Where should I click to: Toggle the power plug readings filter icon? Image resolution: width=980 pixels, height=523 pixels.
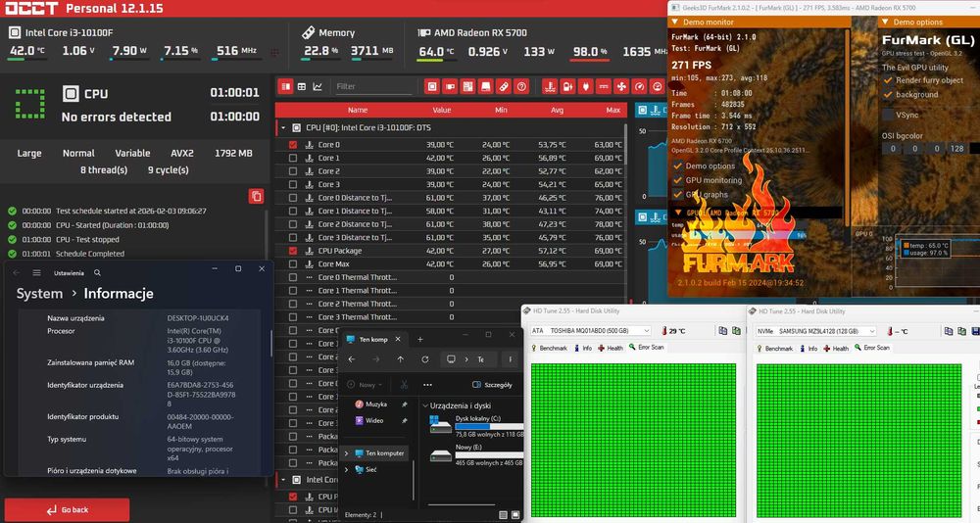(x=586, y=87)
